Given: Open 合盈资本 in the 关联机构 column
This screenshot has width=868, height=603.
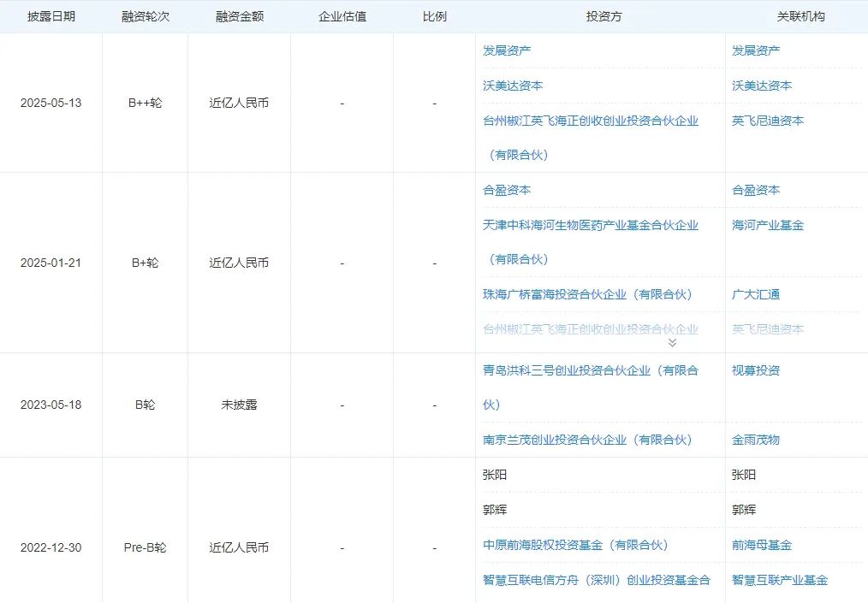Looking at the screenshot, I should click(756, 190).
